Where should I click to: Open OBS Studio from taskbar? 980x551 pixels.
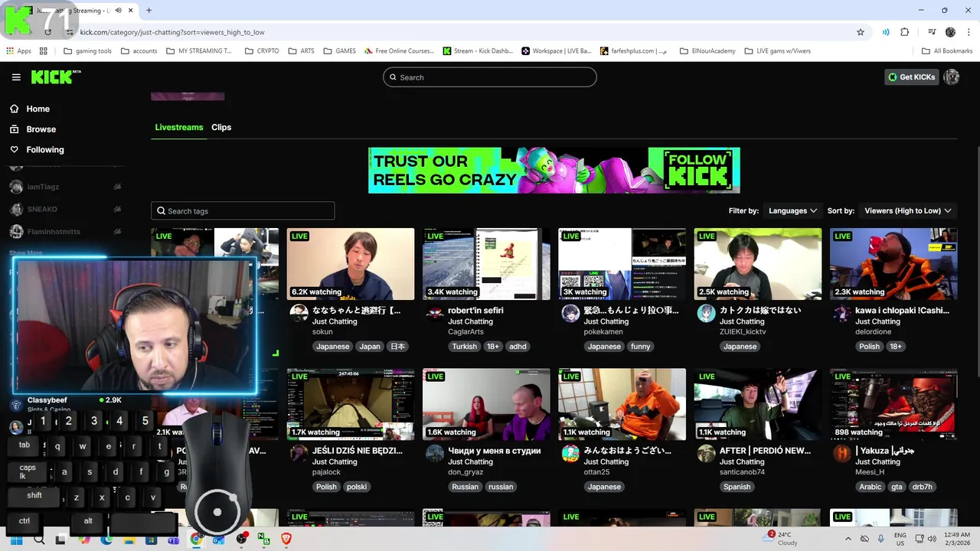click(242, 540)
